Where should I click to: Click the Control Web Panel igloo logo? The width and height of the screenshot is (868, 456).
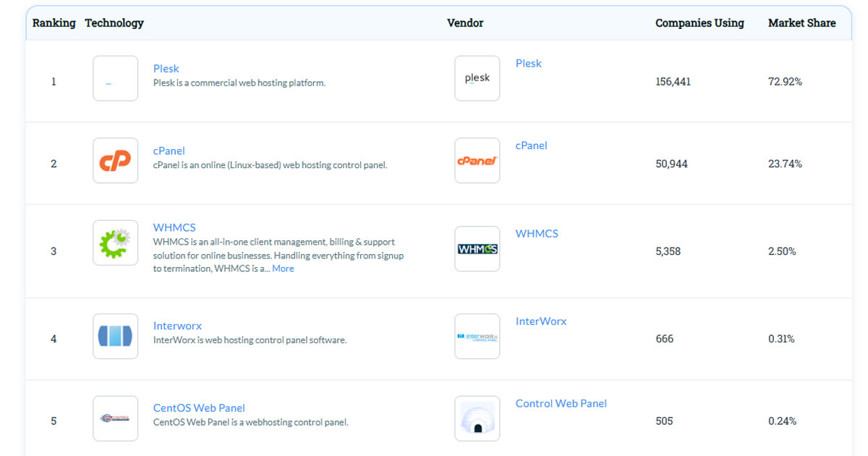[x=477, y=418]
